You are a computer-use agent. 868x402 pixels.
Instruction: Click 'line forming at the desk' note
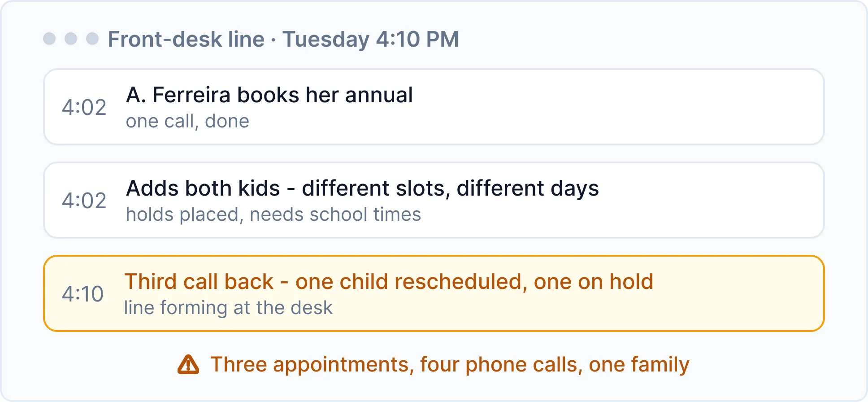pyautogui.click(x=228, y=308)
